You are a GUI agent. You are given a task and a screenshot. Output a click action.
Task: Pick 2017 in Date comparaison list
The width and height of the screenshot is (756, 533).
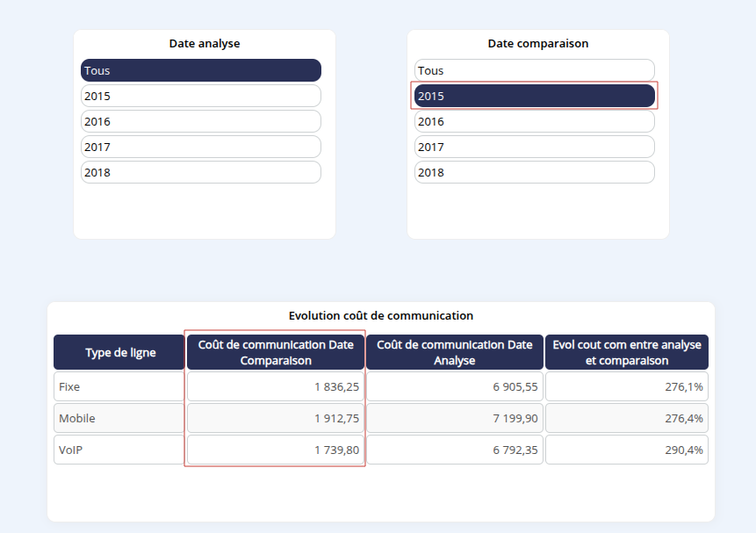(x=535, y=147)
